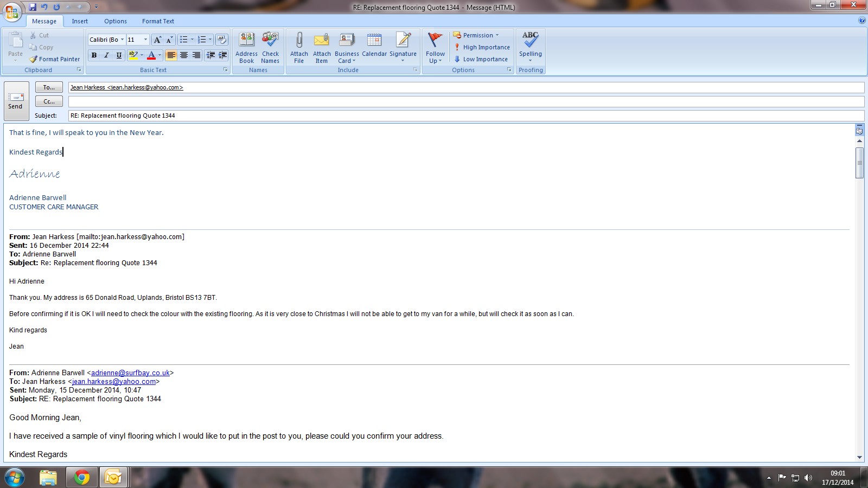Run the Spelling check
868x488 pixels.
[x=531, y=47]
